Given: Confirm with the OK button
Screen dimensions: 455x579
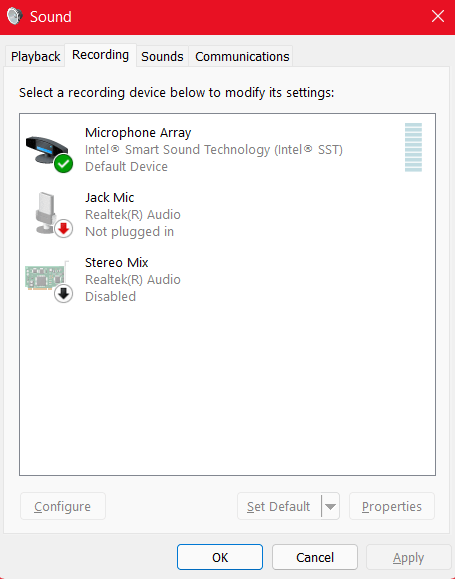Looking at the screenshot, I should (220, 557).
